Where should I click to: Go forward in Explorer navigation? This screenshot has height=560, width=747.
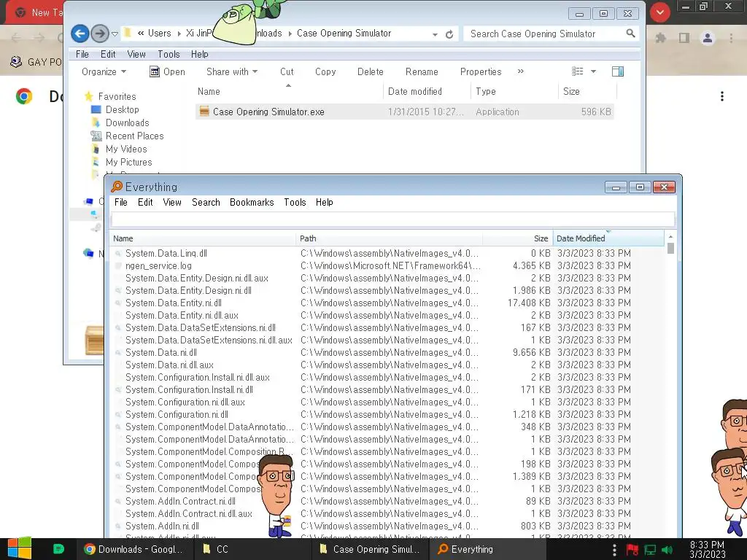click(99, 34)
